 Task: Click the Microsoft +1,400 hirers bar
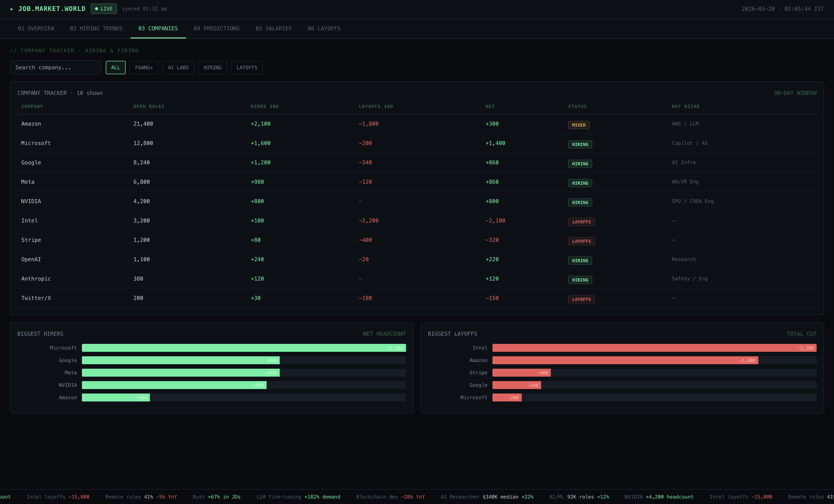[x=244, y=348]
